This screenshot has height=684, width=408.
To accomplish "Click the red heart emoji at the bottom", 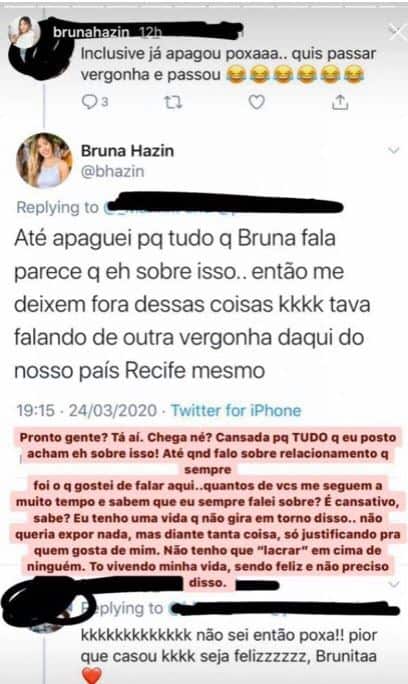I will (x=91, y=675).
